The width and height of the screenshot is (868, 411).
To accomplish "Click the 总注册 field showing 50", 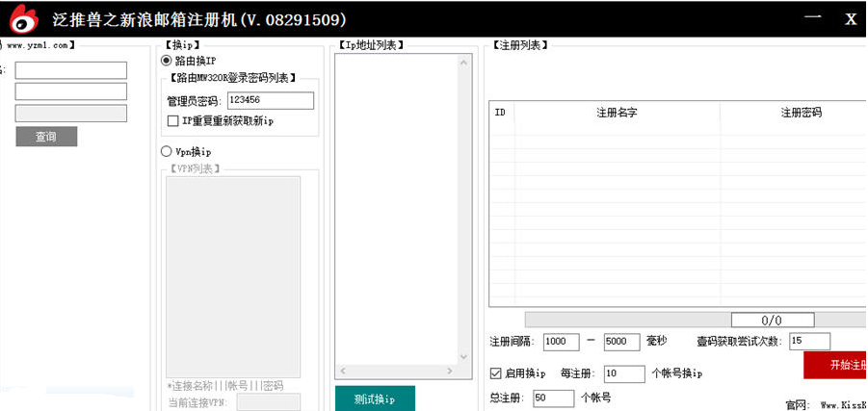I will point(554,398).
